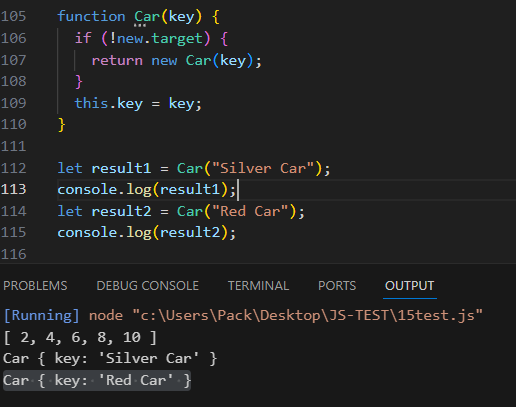Screen dimensions: 516x407
Task: Click 'result2' variable declaration on line 114
Action: pos(121,211)
